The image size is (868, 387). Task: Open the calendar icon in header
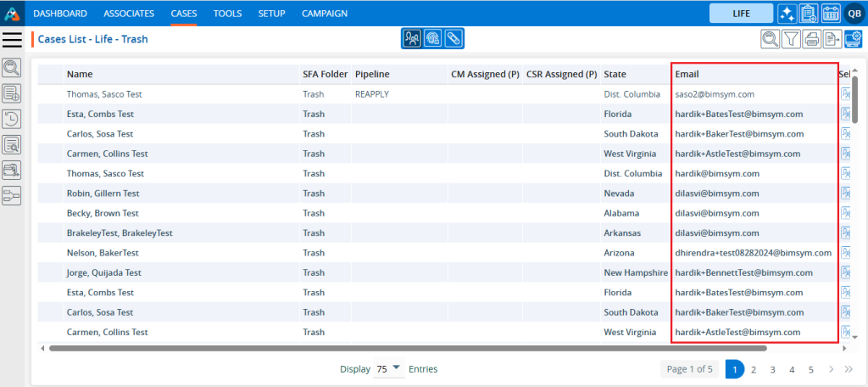(830, 14)
